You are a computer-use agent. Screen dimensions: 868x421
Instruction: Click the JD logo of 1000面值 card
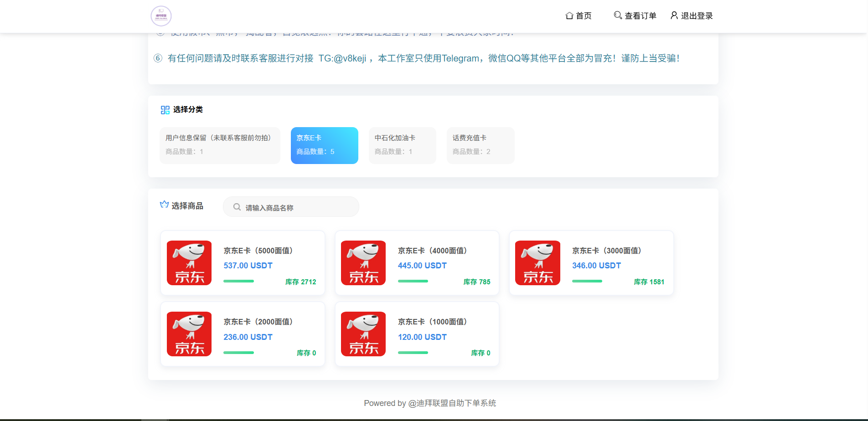click(x=363, y=334)
